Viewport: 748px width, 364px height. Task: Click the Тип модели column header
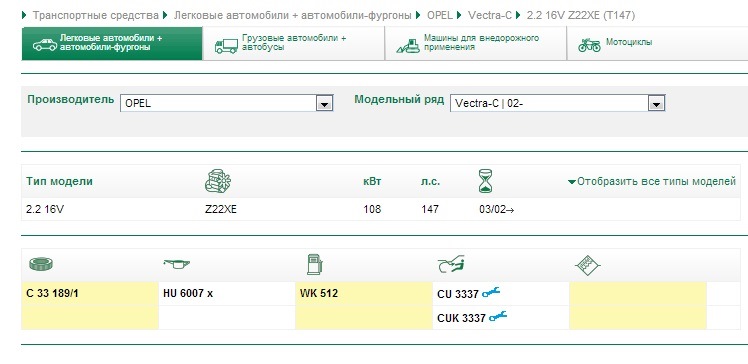pyautogui.click(x=60, y=181)
